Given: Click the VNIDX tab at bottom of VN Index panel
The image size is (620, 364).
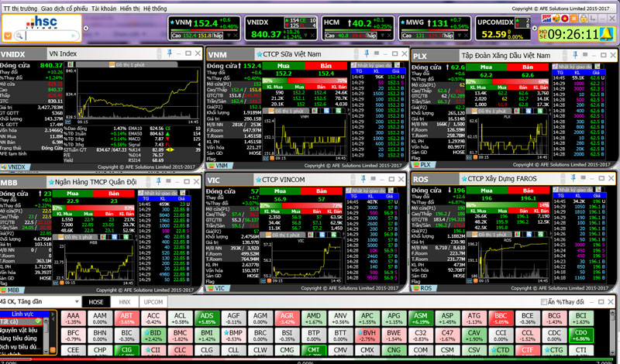Looking at the screenshot, I should coord(14,167).
